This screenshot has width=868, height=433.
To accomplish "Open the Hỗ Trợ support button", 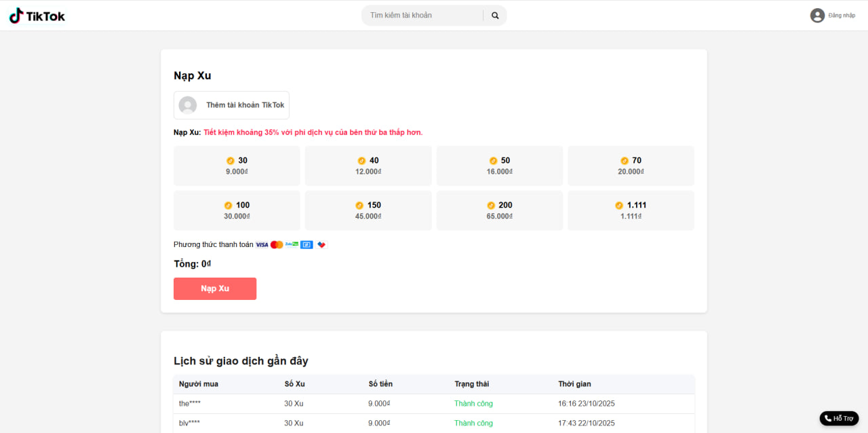I will coord(839,418).
